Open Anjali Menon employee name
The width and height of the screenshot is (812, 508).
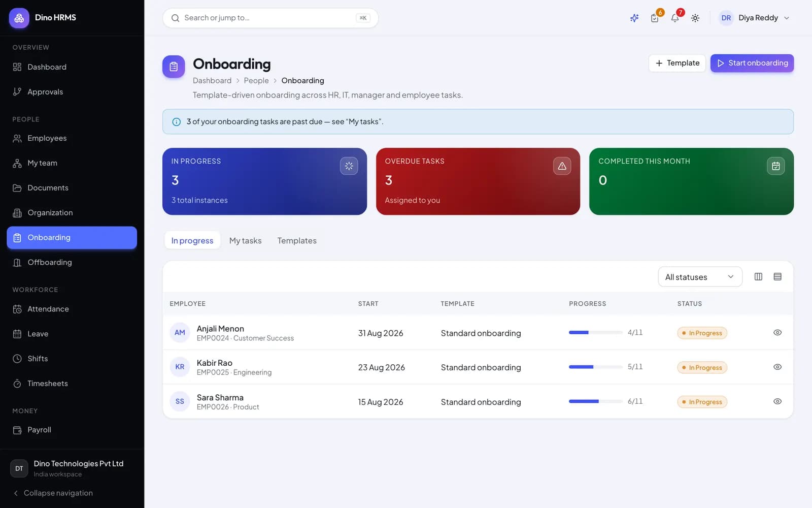click(220, 329)
